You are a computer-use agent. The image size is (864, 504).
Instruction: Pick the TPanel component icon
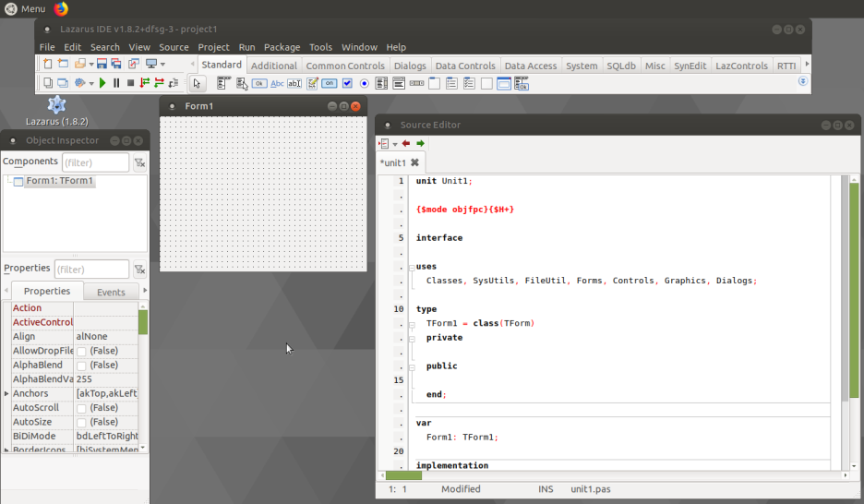click(486, 84)
